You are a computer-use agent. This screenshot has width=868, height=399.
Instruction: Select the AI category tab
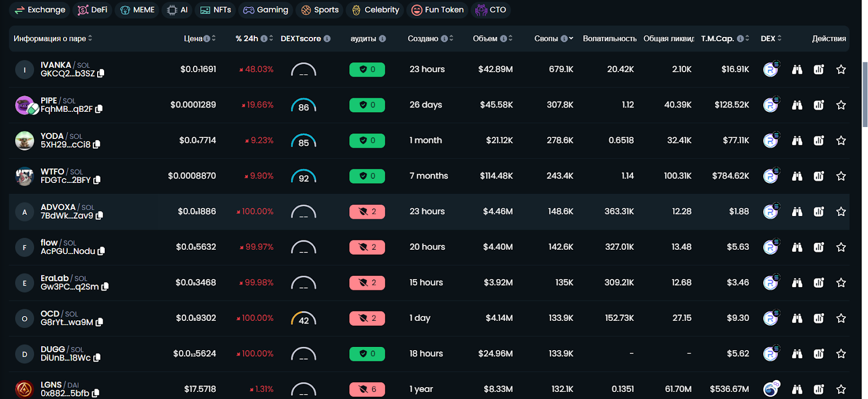[x=177, y=10]
